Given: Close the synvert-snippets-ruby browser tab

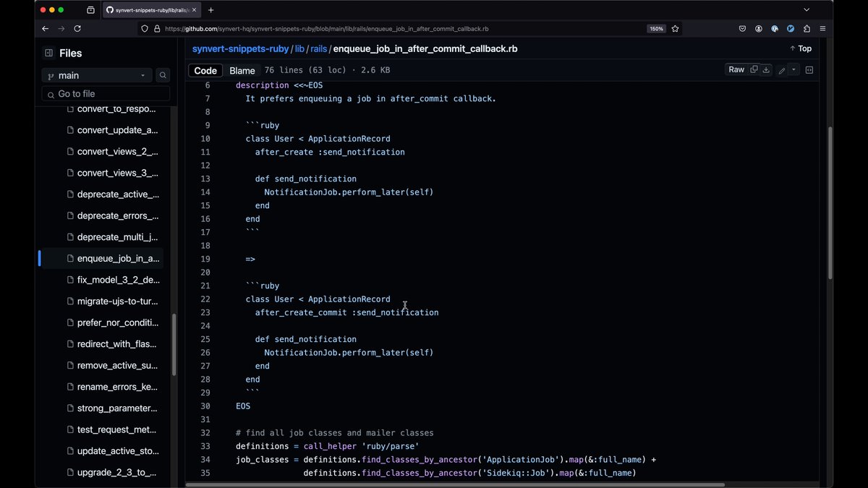Looking at the screenshot, I should click(x=195, y=10).
